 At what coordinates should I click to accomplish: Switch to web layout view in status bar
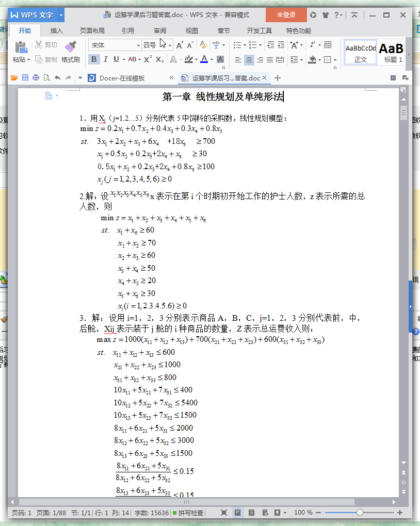[x=265, y=513]
